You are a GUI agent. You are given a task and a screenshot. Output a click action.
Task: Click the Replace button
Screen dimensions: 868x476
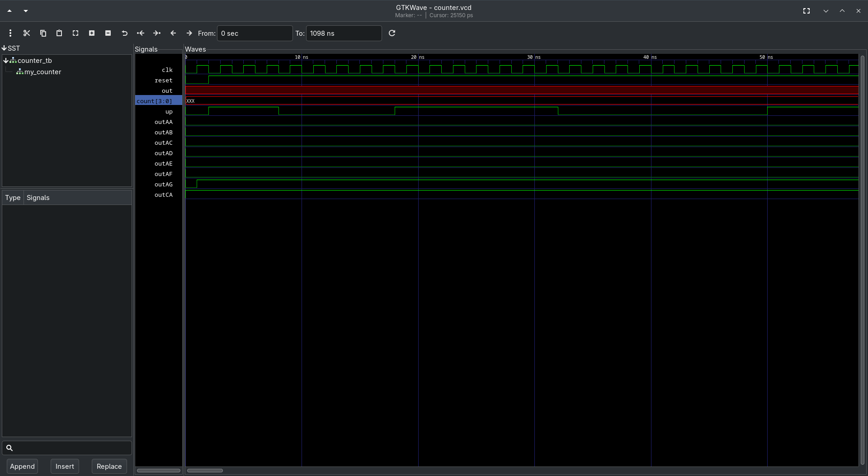[x=109, y=466]
